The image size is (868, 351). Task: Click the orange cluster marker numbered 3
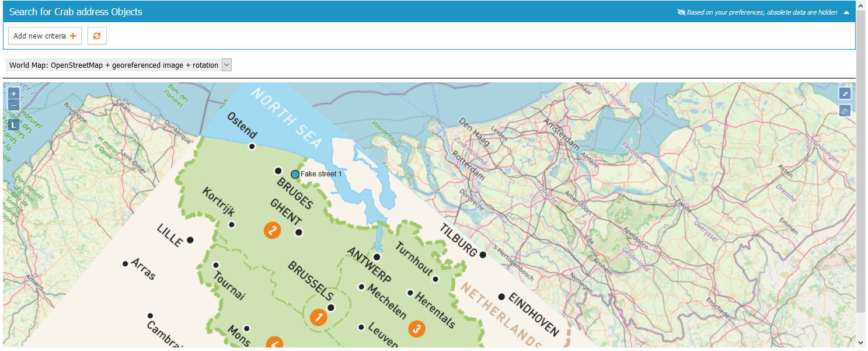(x=416, y=329)
